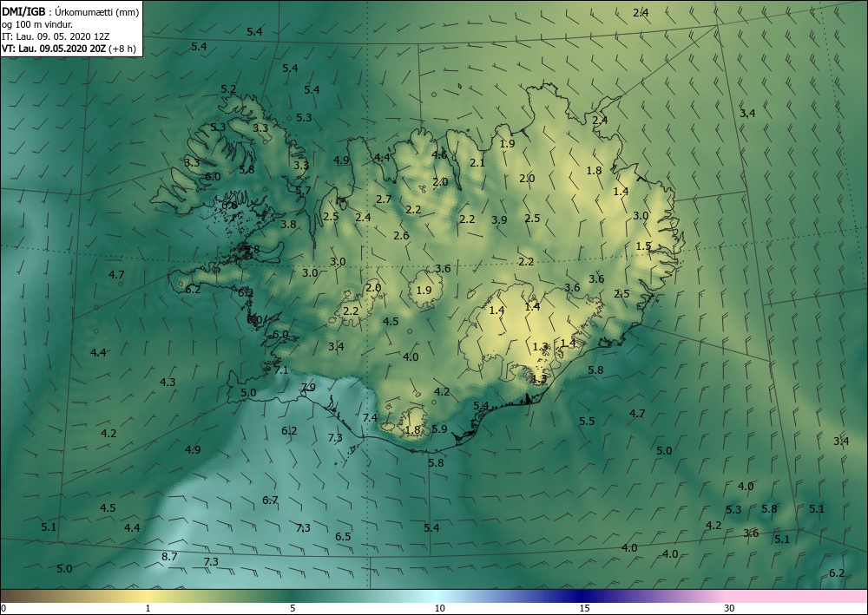
Task: Click the 7.4 value near the south coast
Action: (370, 417)
